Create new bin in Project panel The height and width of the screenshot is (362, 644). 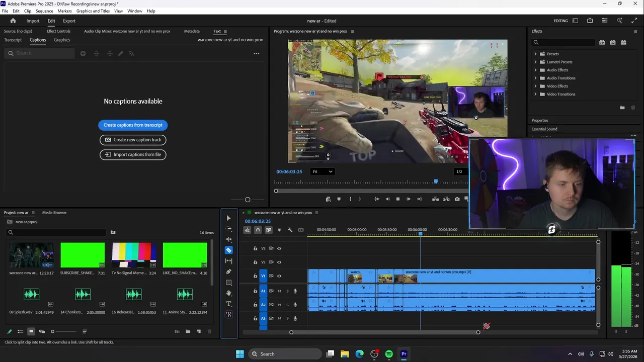coord(188,331)
